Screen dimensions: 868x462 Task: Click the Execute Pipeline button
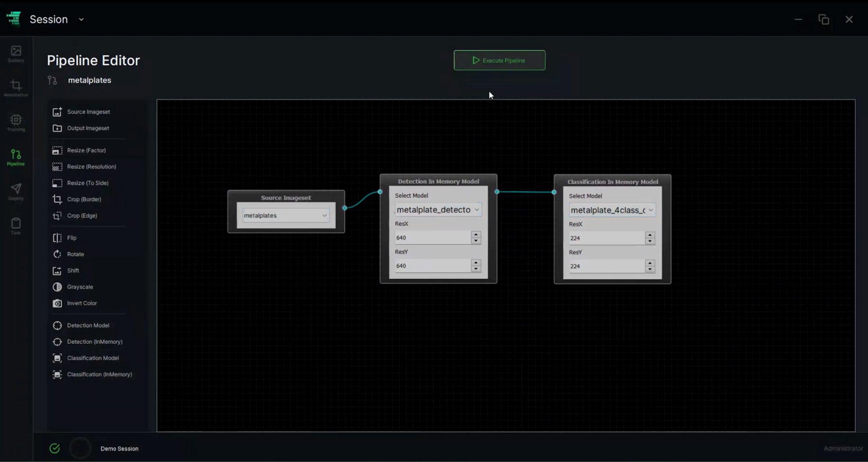[x=499, y=60]
